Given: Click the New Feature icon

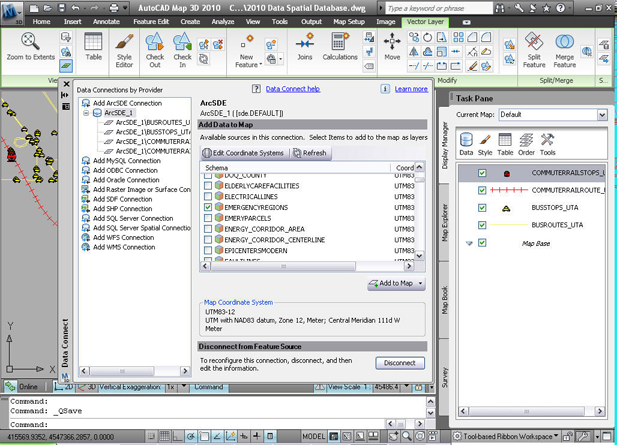Looking at the screenshot, I should pyautogui.click(x=247, y=42).
